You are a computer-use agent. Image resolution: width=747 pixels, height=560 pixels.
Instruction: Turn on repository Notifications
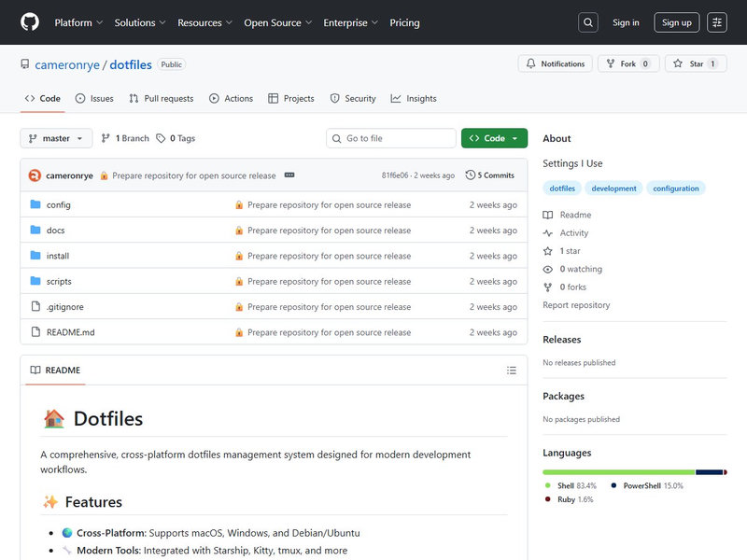(x=555, y=63)
